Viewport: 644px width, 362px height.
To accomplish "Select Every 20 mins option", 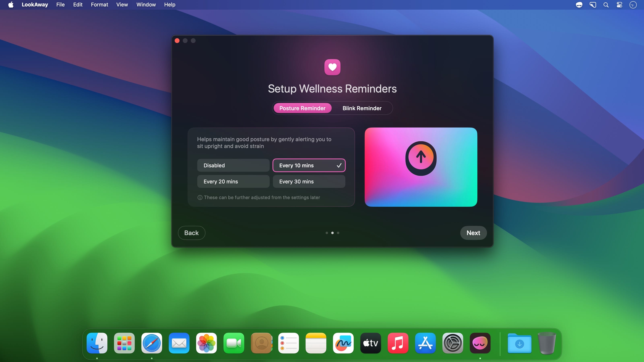I will (x=233, y=181).
